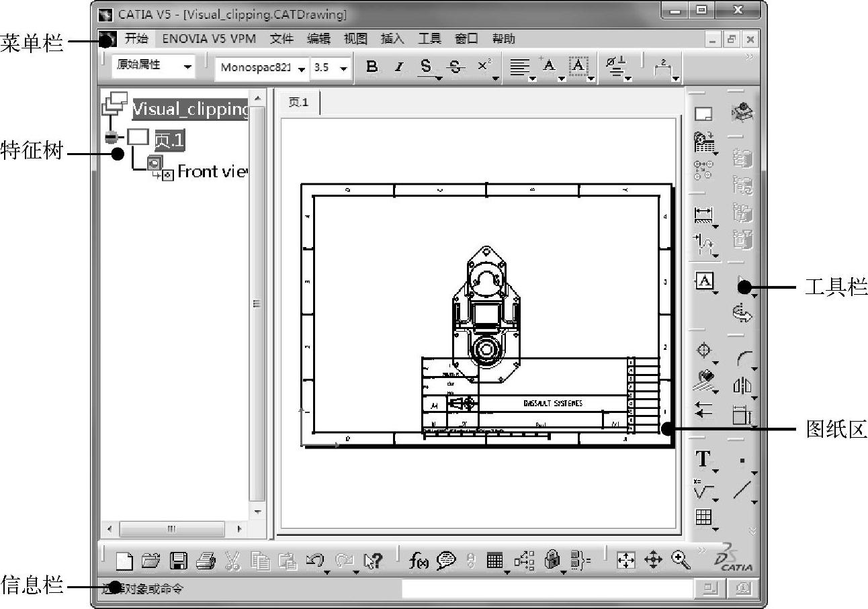Open the 工具 menu
Image resolution: width=868 pixels, height=609 pixels.
click(x=429, y=39)
